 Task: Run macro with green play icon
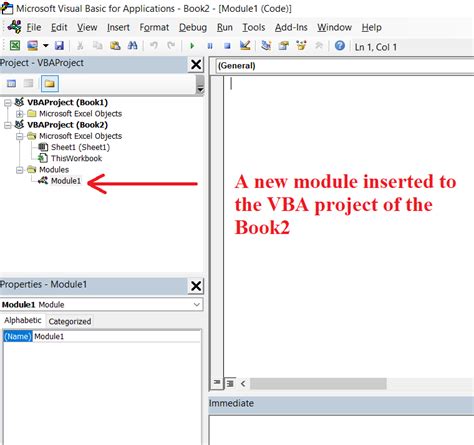[192, 46]
